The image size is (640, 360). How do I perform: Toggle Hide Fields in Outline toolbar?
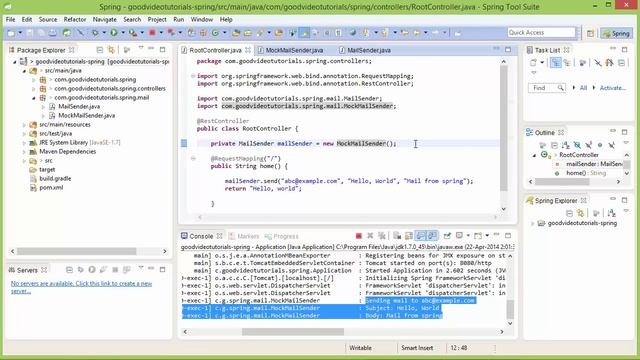(x=577, y=145)
